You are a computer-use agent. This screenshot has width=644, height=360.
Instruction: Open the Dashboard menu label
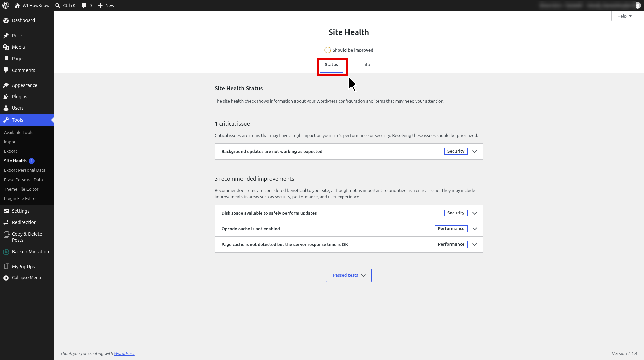click(23, 20)
